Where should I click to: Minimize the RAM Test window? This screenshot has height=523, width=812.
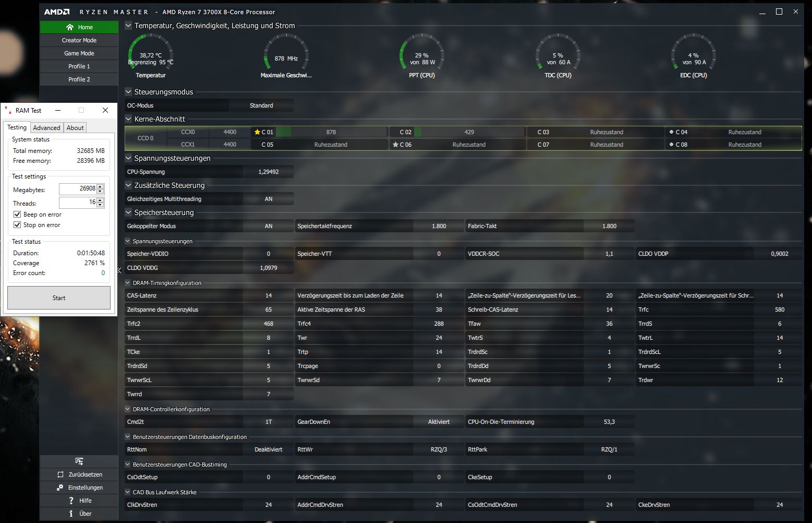[x=58, y=110]
